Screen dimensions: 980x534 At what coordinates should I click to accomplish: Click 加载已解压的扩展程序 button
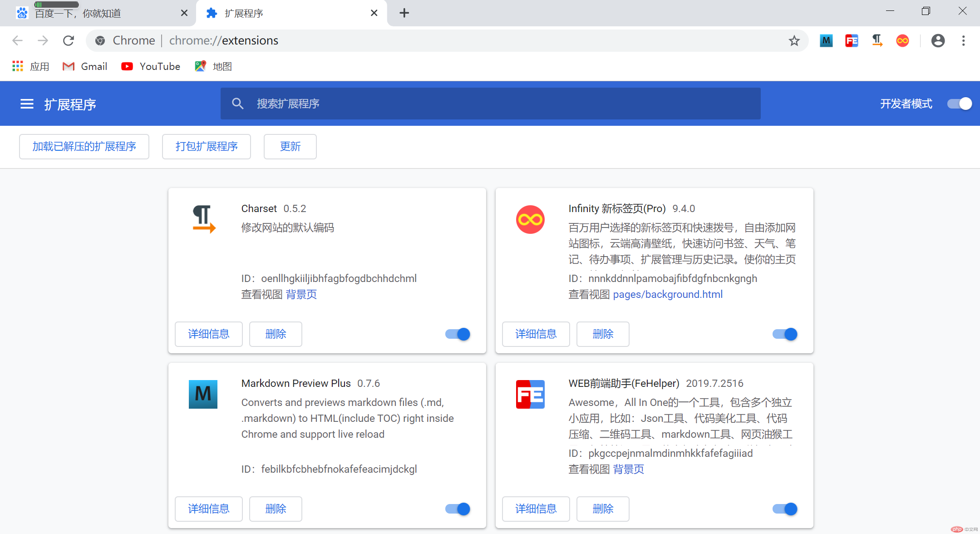(x=84, y=147)
